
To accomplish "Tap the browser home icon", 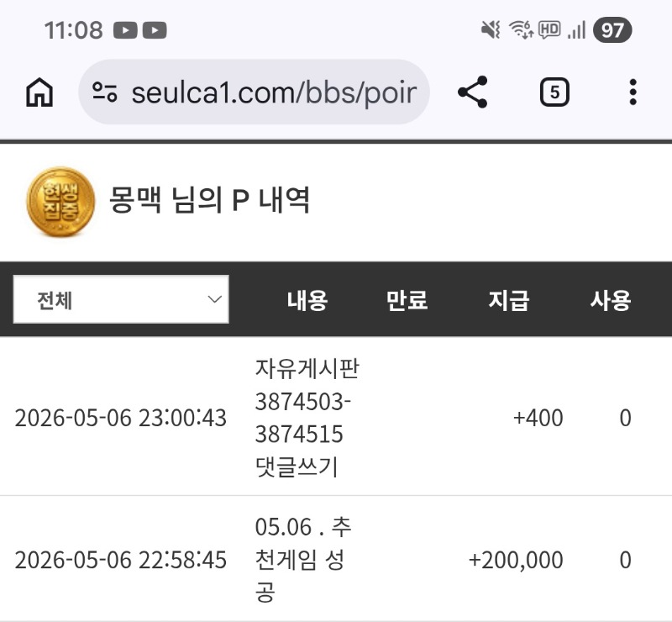I will click(x=39, y=92).
